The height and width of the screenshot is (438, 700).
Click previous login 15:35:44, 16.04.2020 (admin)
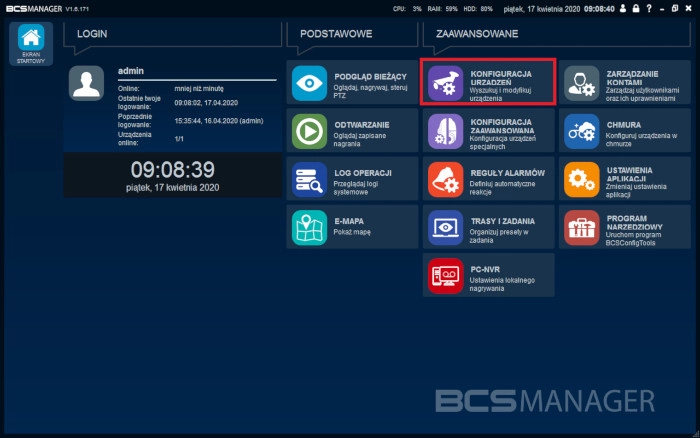coord(219,121)
